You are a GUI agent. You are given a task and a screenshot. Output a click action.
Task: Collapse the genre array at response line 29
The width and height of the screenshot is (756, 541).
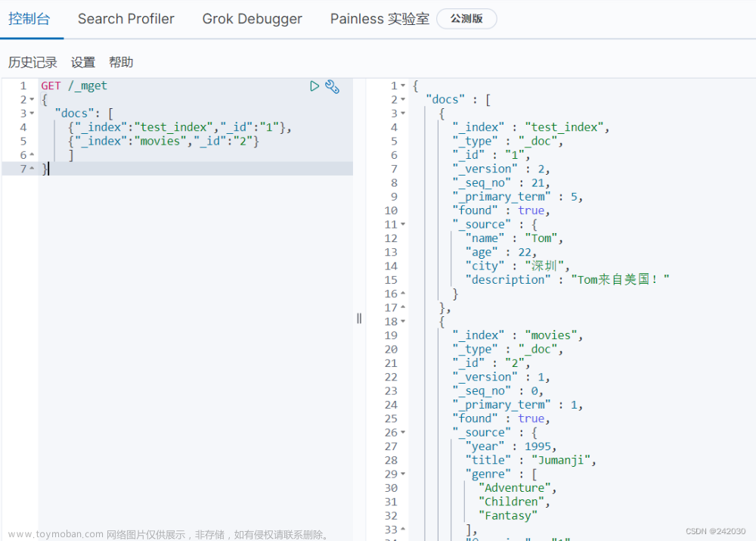click(403, 474)
